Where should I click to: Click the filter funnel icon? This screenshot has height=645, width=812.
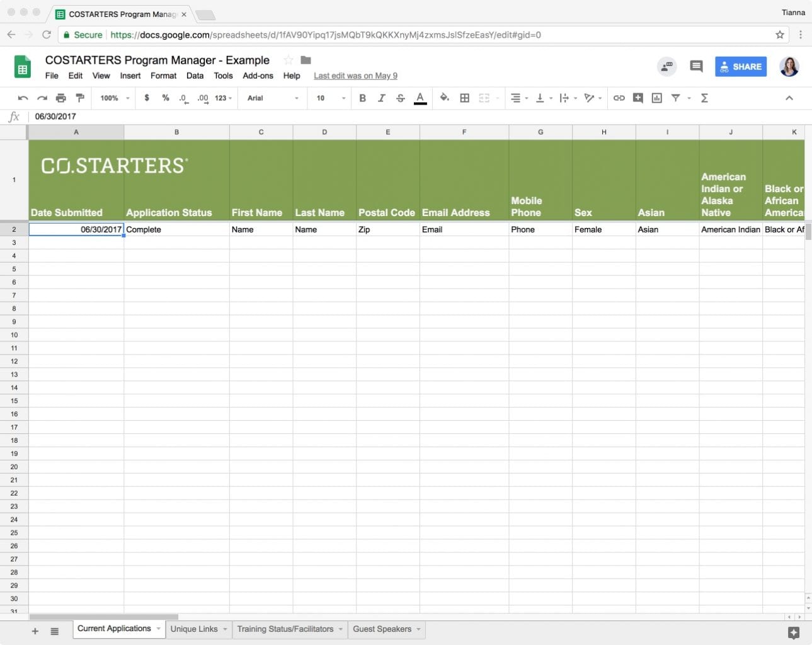(675, 98)
